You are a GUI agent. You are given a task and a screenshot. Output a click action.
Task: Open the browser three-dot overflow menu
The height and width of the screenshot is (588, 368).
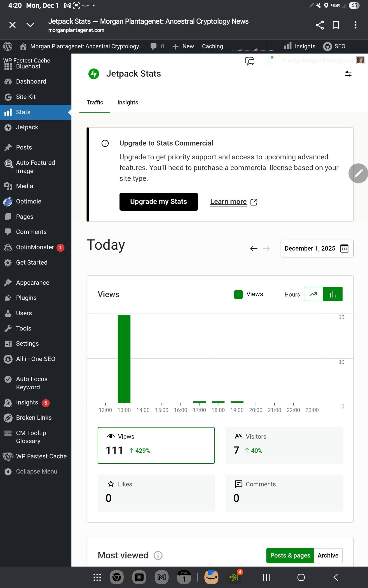[x=355, y=25]
